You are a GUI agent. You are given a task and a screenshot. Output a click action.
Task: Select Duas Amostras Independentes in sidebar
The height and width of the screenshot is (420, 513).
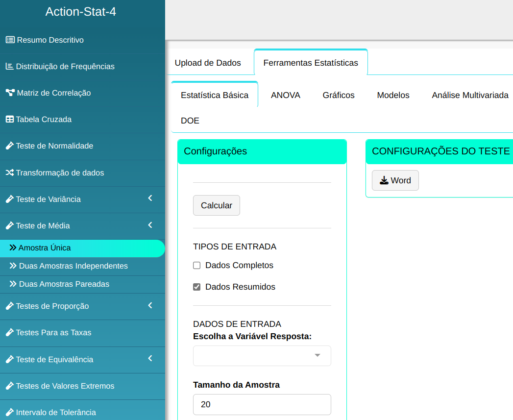pos(73,266)
